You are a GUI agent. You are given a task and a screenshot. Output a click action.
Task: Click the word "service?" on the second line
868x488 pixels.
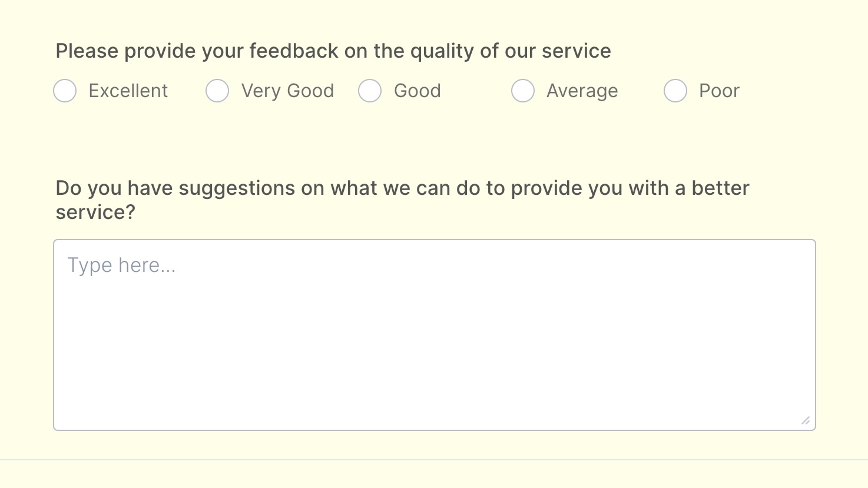95,212
